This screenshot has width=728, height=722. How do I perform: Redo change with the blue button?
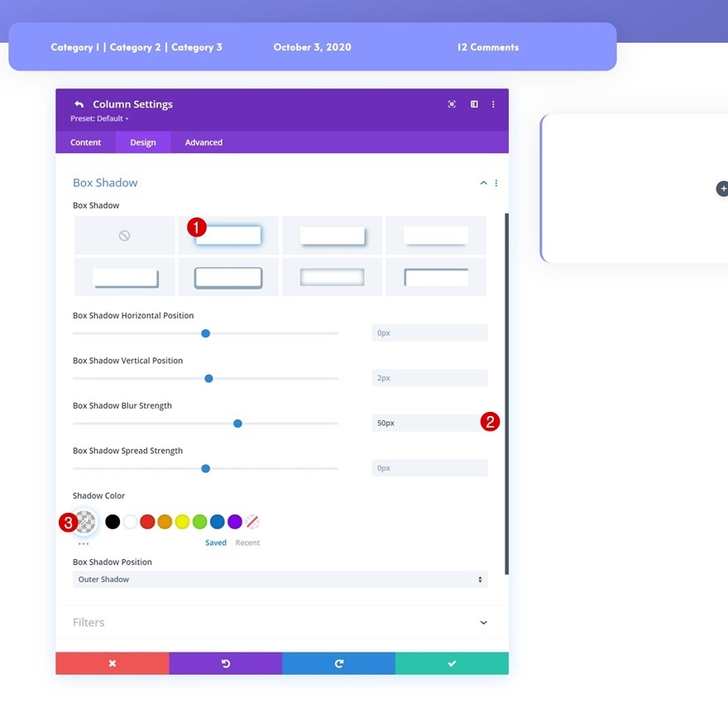tap(339, 663)
